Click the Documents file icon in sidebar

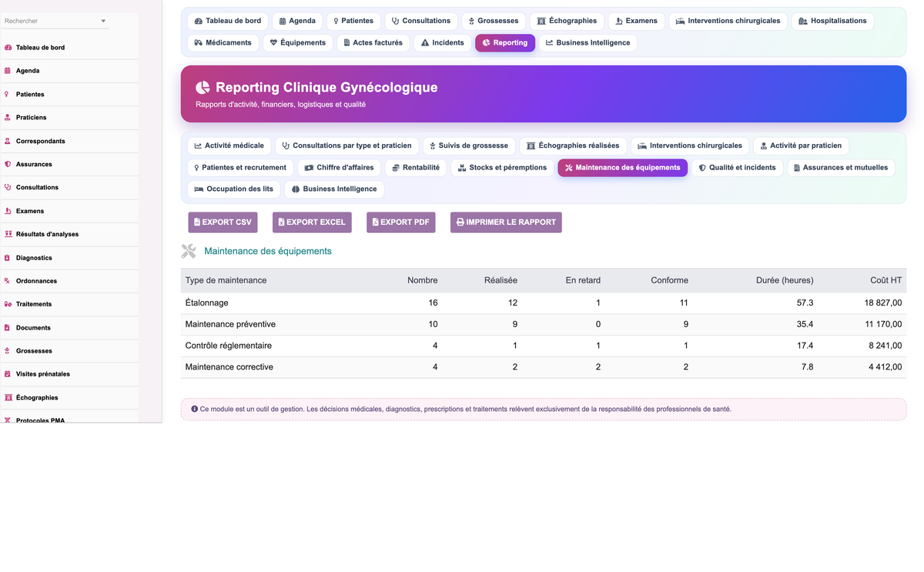point(8,328)
